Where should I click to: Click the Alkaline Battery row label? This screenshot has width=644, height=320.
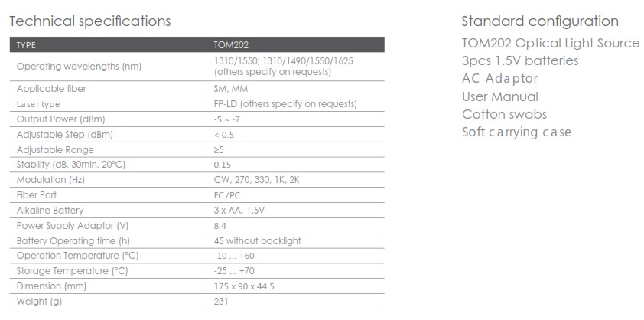click(x=50, y=210)
